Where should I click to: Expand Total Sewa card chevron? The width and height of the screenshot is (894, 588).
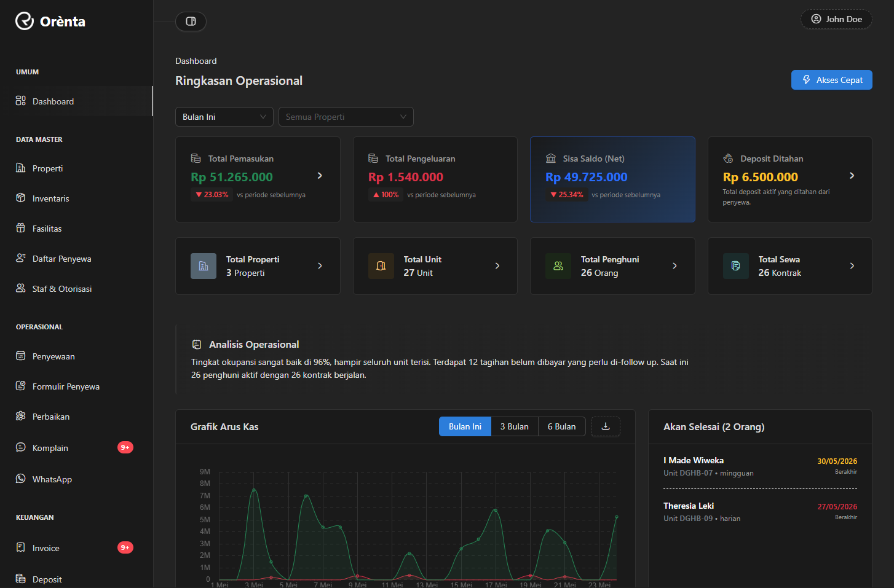(852, 266)
